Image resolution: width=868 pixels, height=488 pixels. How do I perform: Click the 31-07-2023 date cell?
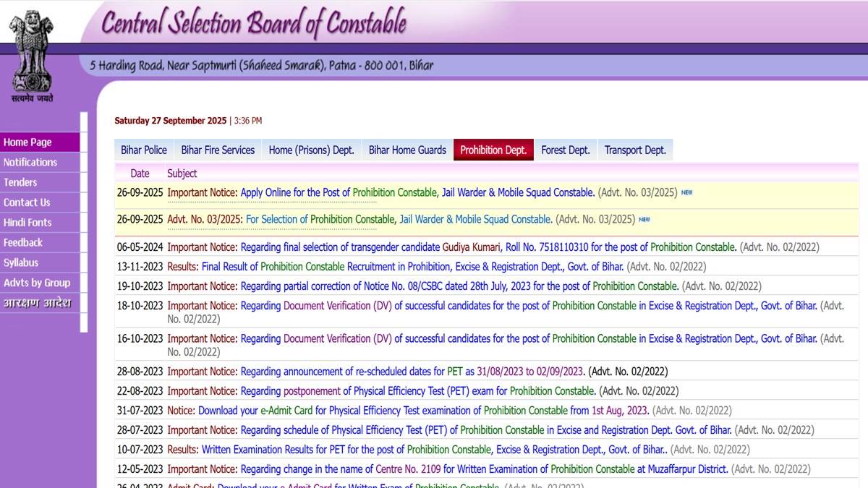140,411
